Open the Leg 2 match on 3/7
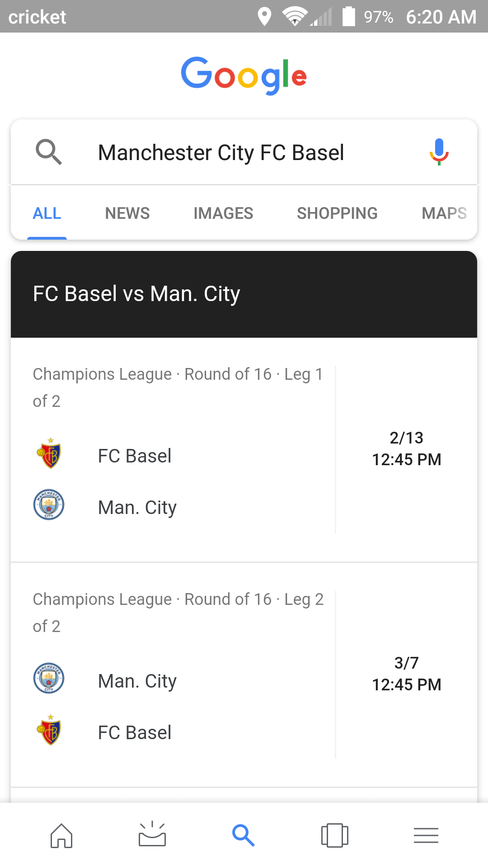This screenshot has width=488, height=868. coord(244,675)
